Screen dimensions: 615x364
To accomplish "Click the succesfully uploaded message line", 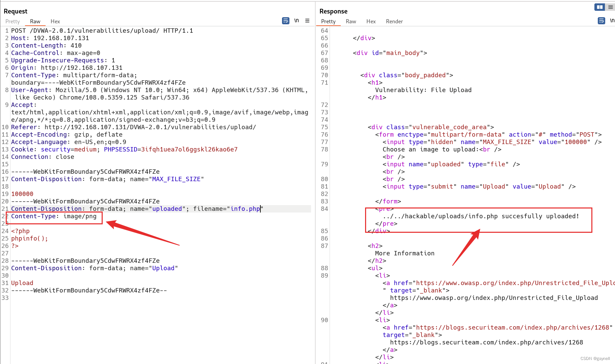I will (481, 216).
